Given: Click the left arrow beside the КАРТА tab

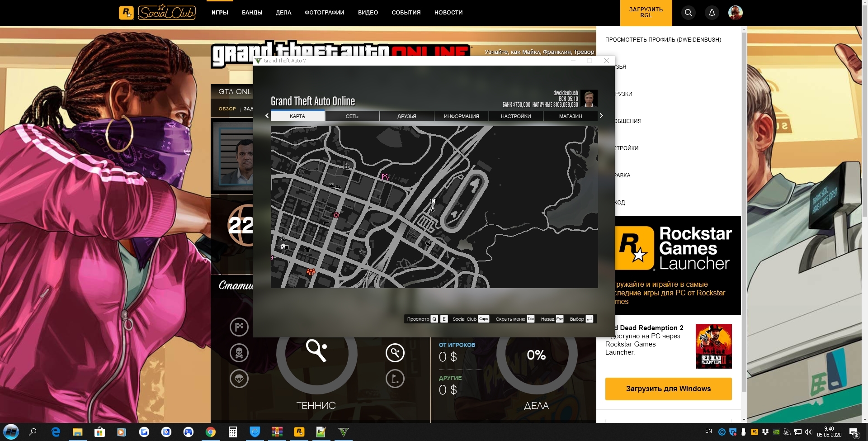Looking at the screenshot, I should (x=267, y=116).
